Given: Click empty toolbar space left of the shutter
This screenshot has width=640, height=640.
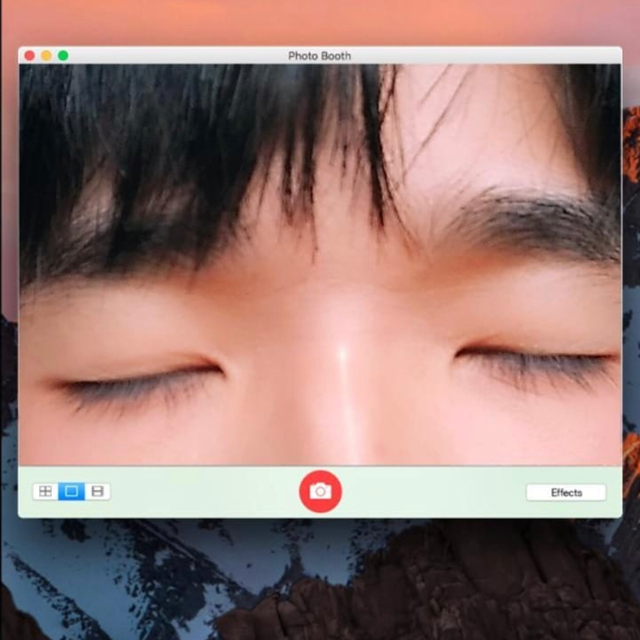Looking at the screenshot, I should (200, 491).
